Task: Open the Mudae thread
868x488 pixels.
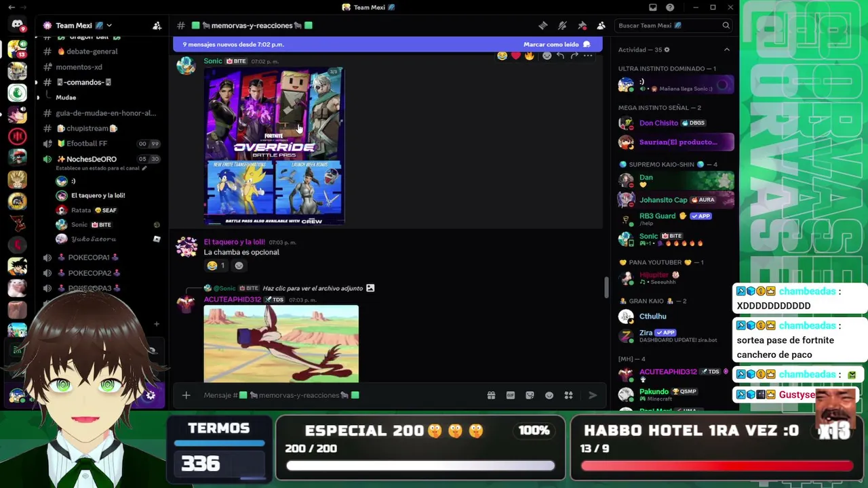Action: [x=66, y=98]
